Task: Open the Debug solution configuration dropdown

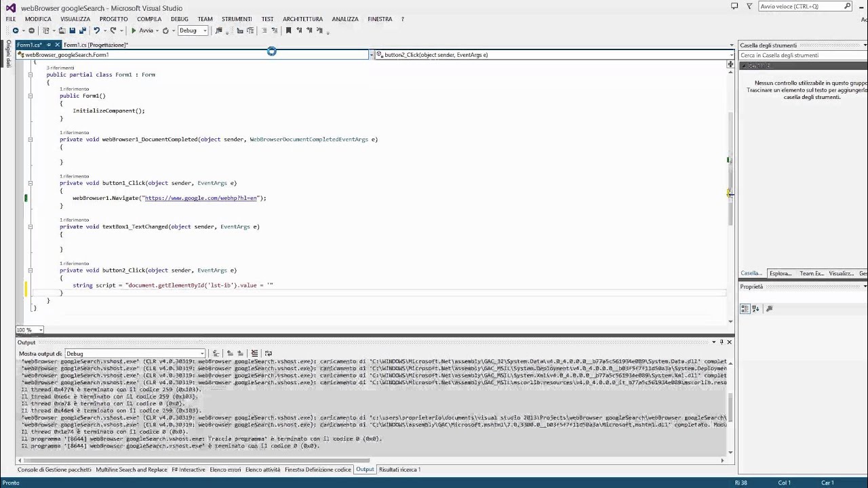Action: pos(193,30)
